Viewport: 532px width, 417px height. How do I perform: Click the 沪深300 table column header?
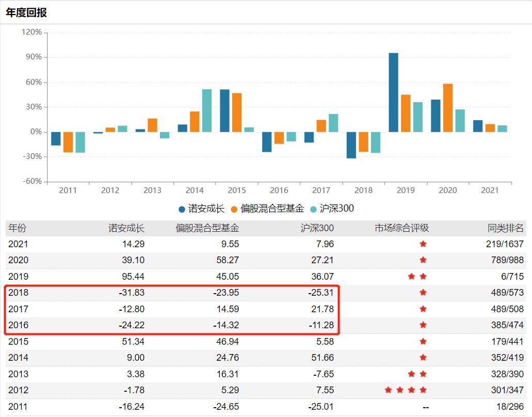[x=317, y=228]
